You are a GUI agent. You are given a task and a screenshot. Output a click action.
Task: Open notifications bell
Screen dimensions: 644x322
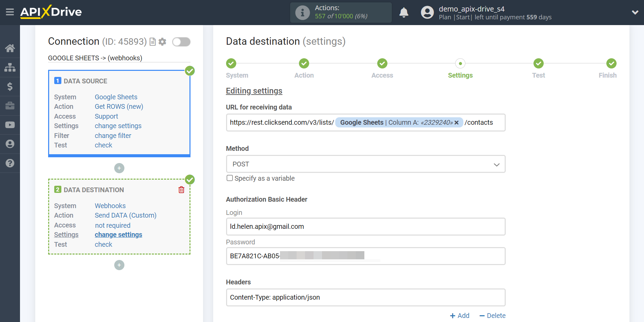point(404,13)
